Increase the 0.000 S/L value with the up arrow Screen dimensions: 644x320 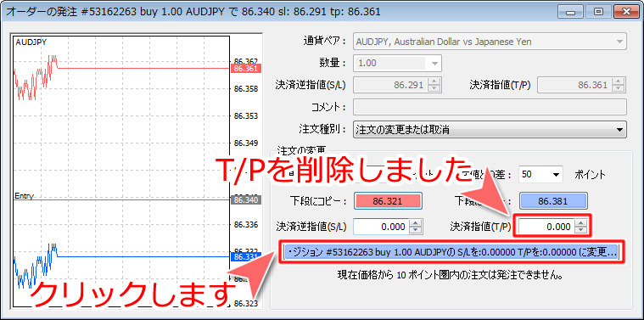pyautogui.click(x=416, y=223)
